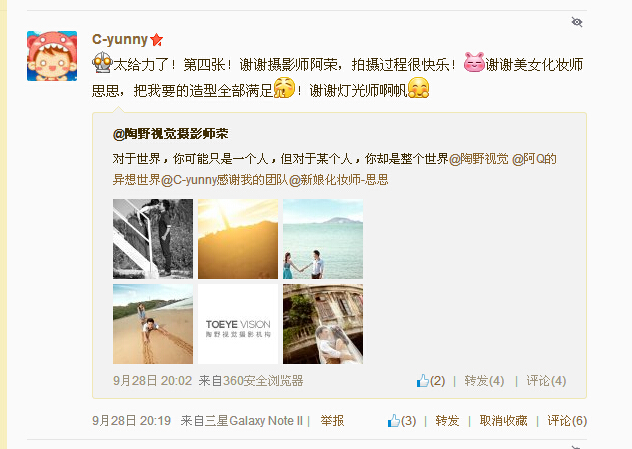Expand 评论(4) on quoted post
Screen dimensions: 632x449
coord(546,381)
